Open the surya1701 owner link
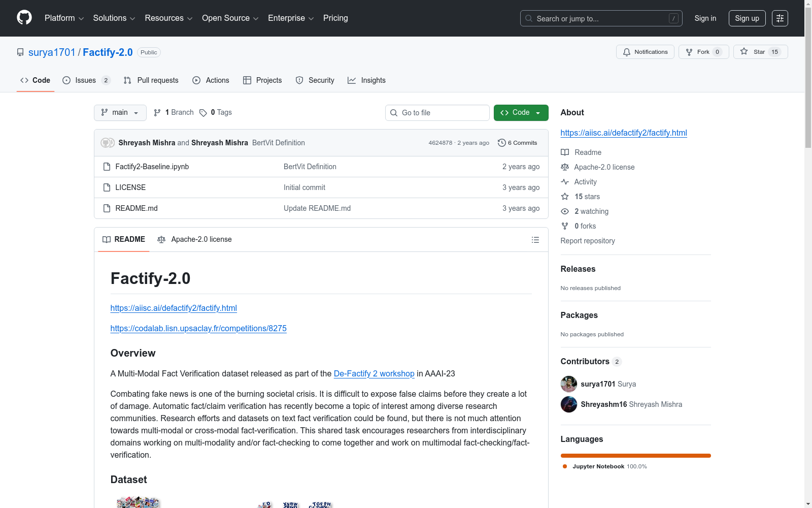 click(x=52, y=52)
